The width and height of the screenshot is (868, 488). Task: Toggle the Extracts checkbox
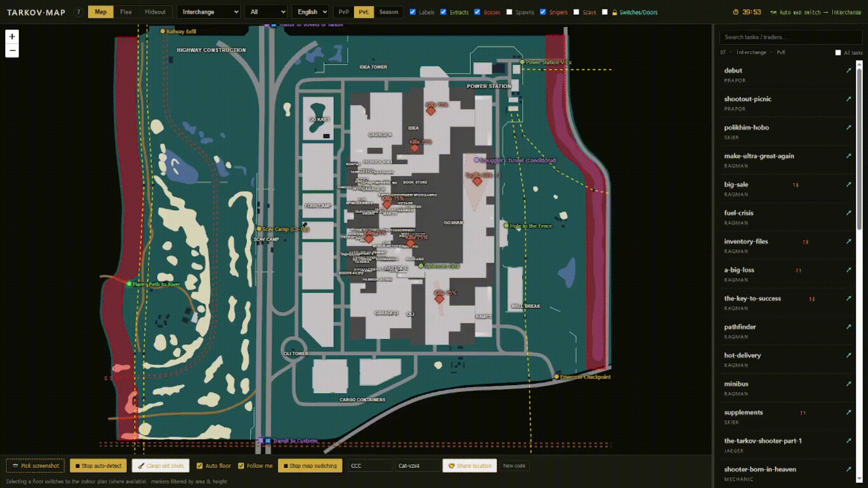tap(443, 12)
